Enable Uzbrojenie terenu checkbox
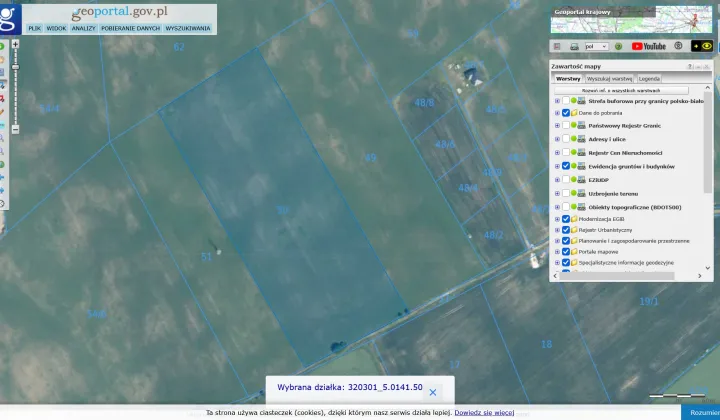Image resolution: width=720 pixels, height=420 pixels. click(566, 193)
